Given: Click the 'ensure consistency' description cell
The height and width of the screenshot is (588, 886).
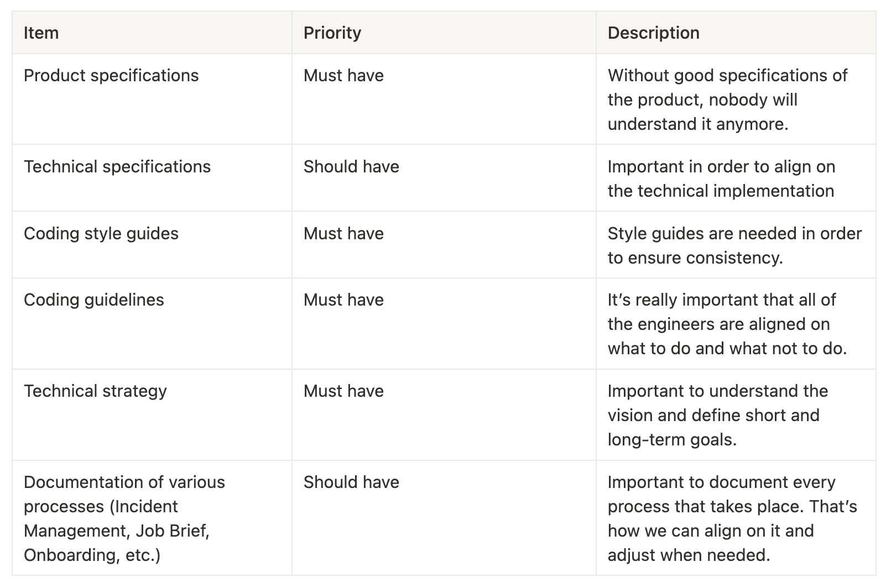Looking at the screenshot, I should (x=734, y=245).
